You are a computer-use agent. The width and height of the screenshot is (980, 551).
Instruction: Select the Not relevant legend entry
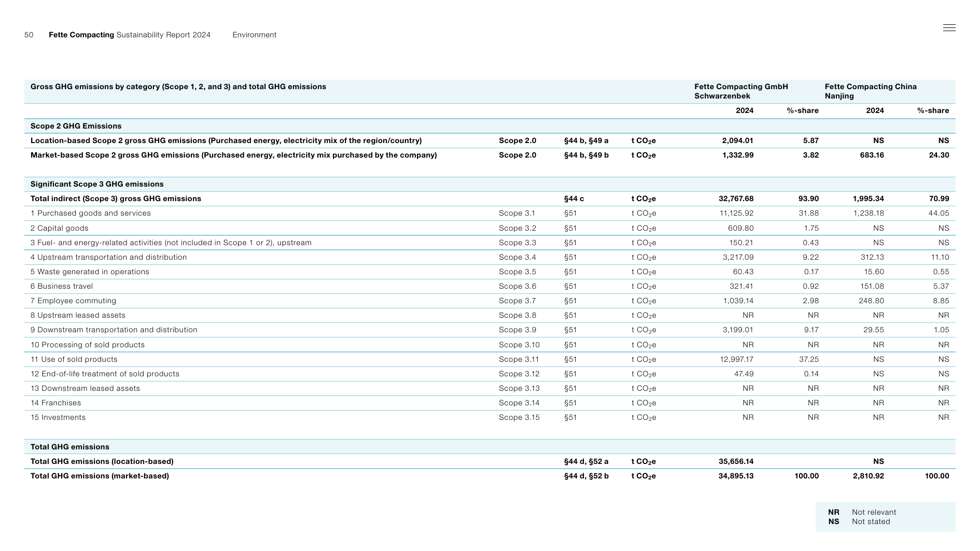point(862,512)
